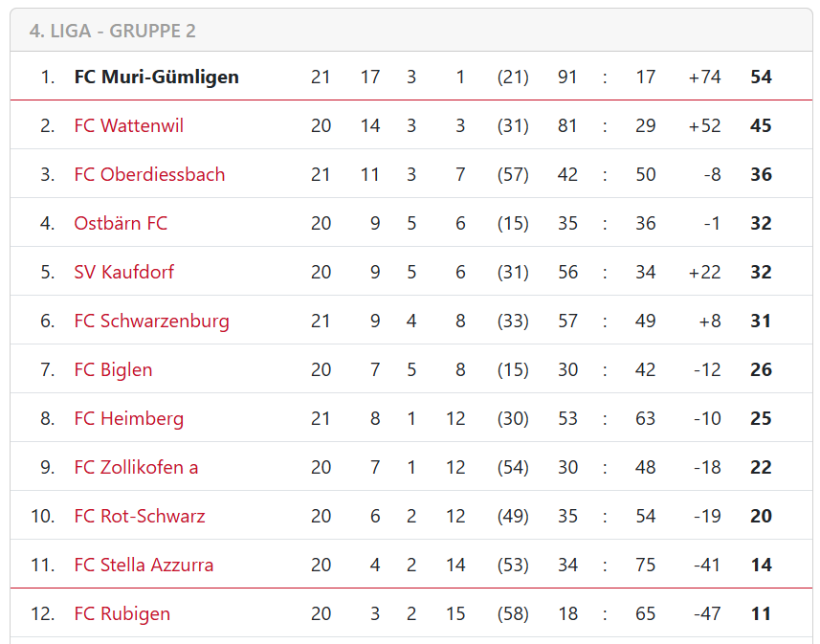Image resolution: width=820 pixels, height=644 pixels.
Task: Open the FC Rot-Schwarz team link
Action: [140, 516]
